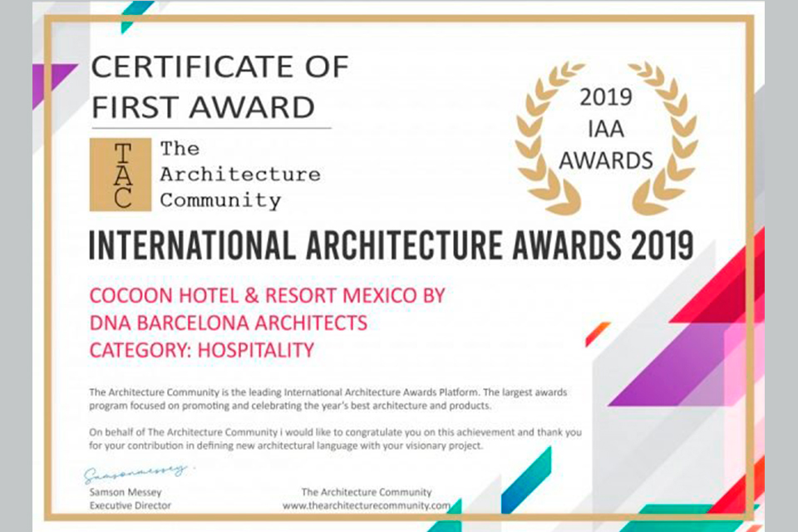Image resolution: width=798 pixels, height=532 pixels.
Task: Click the "INTERNATIONAL ARCHITECTURE AWARDS 2019" title
Action: pos(392,245)
